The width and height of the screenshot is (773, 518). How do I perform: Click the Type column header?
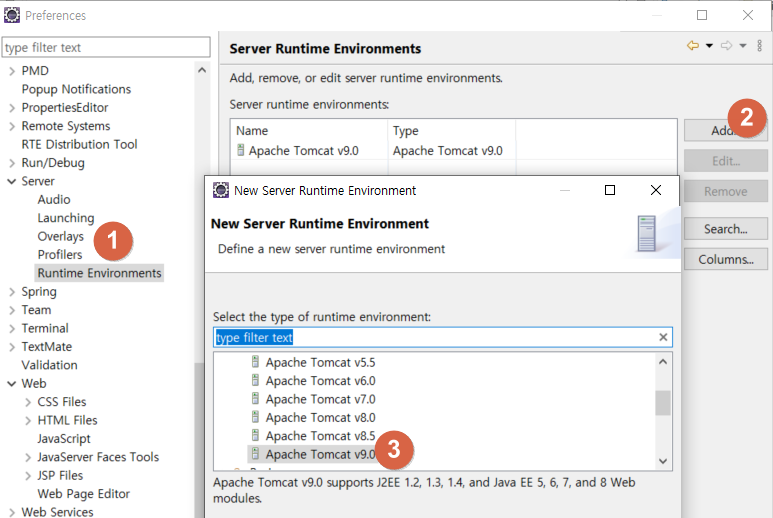tap(452, 131)
